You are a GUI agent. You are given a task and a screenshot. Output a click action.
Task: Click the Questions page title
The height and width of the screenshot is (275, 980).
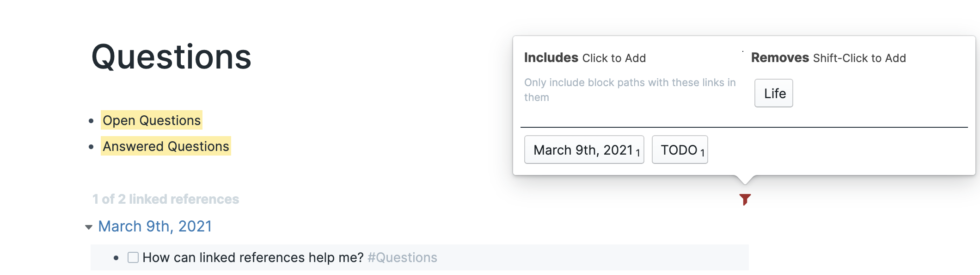171,56
